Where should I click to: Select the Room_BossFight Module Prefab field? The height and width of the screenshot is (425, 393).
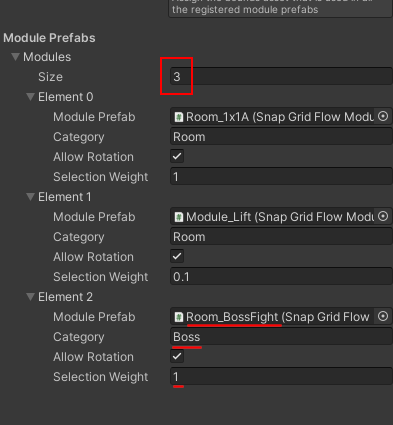272,316
